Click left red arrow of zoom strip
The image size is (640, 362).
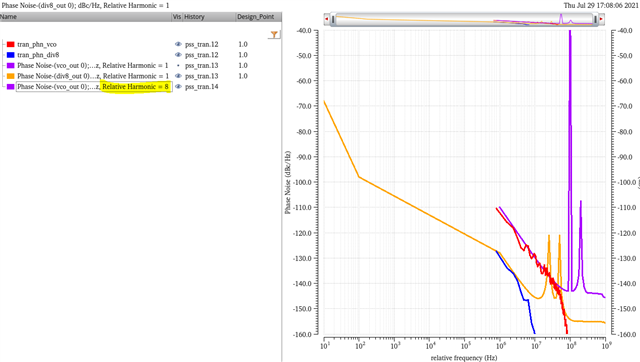(x=327, y=19)
